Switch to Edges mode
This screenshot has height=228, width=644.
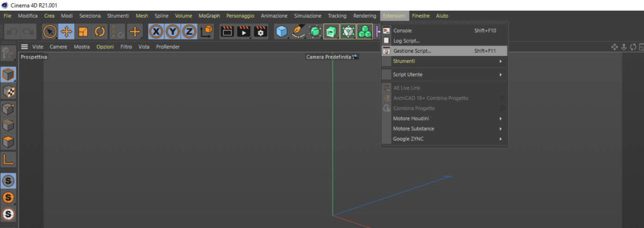(x=9, y=125)
